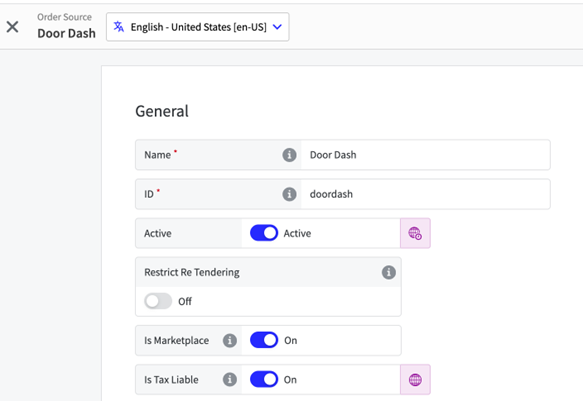Viewport: 583px width, 401px height.
Task: Click the General section heading
Action: [x=162, y=111]
